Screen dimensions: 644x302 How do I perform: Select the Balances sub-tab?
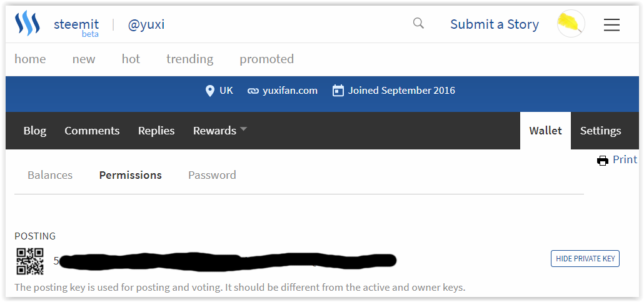click(x=50, y=175)
